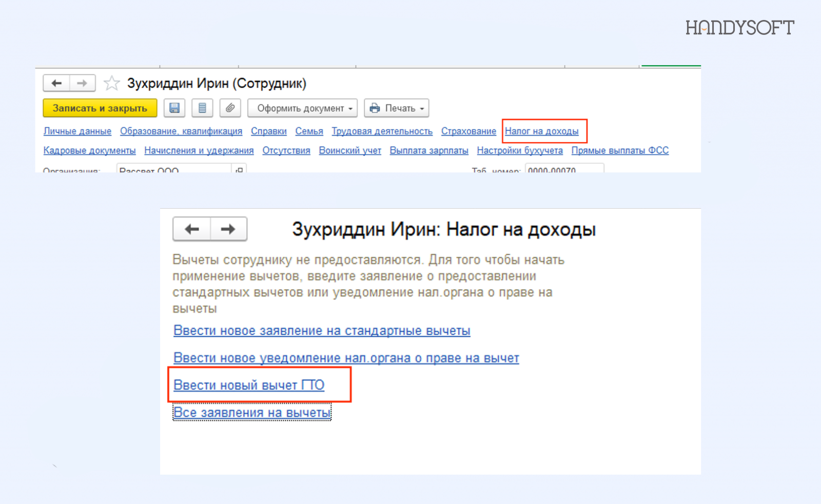821x504 pixels.
Task: Go back in Налог на доходы window
Action: tap(192, 229)
